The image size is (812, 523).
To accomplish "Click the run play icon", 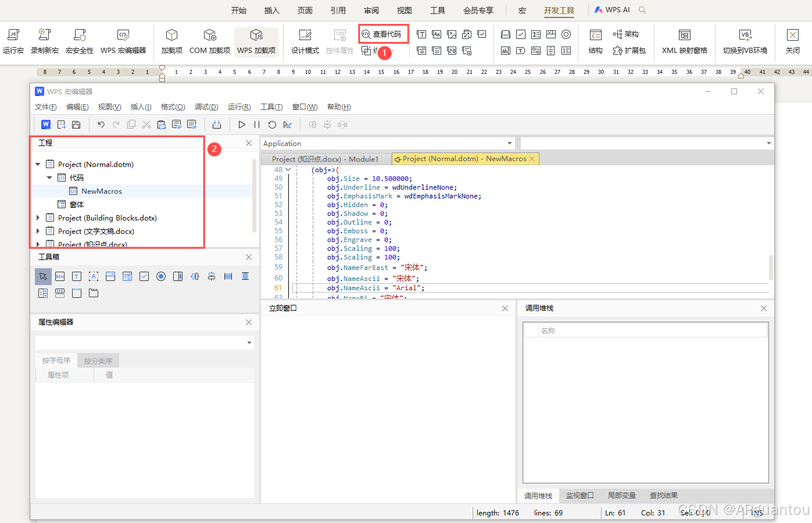I will 242,124.
